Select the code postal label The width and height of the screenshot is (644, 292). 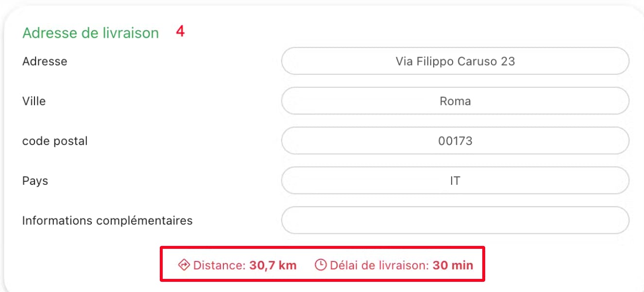pyautogui.click(x=55, y=141)
